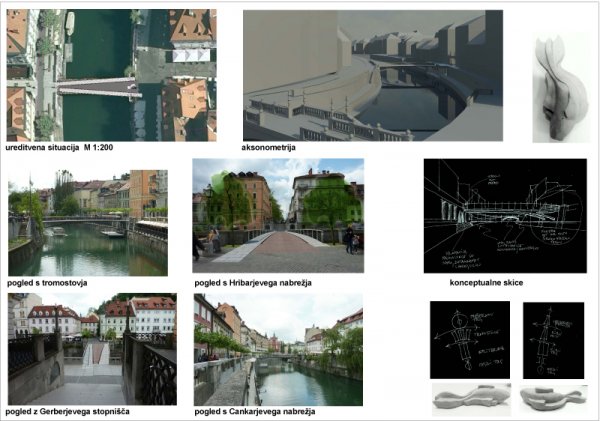This screenshot has height=421, width=600.
Task: Select the bottom-right grey bridge model photo
Action: 554,399
